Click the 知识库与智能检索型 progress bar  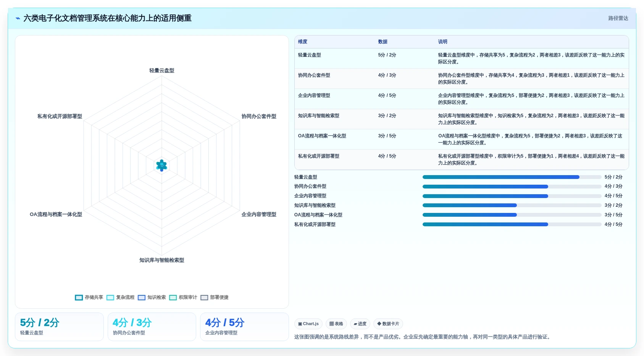[512, 205]
